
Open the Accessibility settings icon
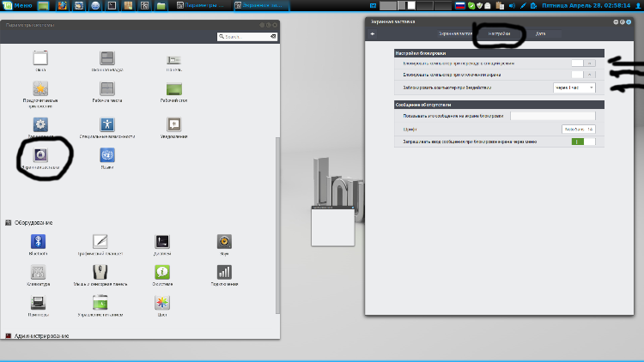tap(106, 125)
